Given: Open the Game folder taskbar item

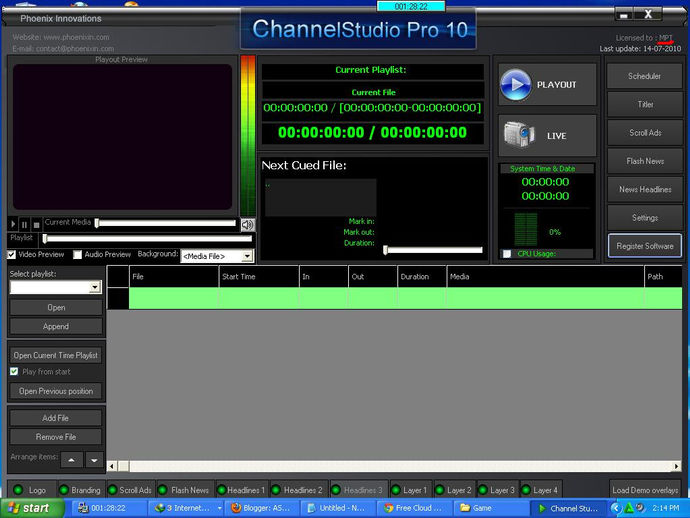Looking at the screenshot, I should click(489, 508).
